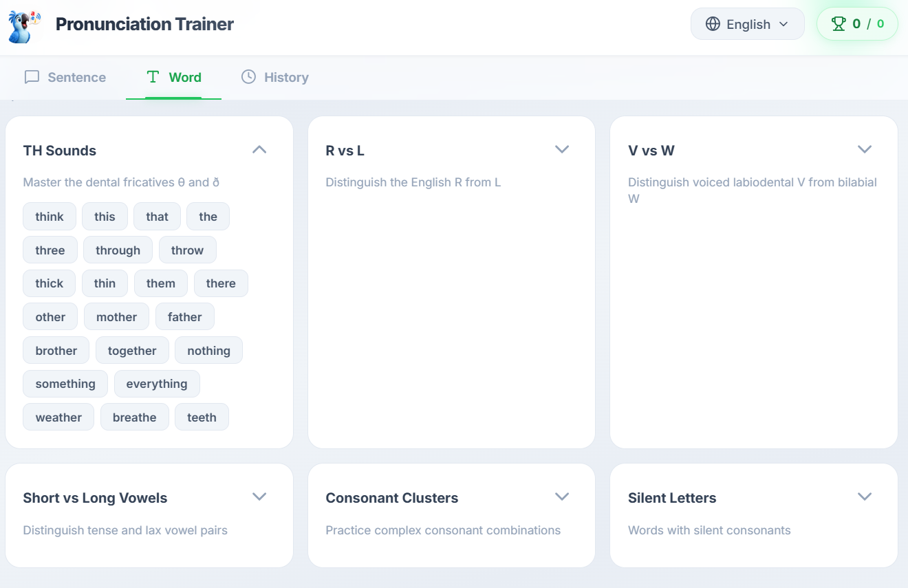This screenshot has height=588, width=908.
Task: Expand the V vs W card
Action: (x=865, y=150)
